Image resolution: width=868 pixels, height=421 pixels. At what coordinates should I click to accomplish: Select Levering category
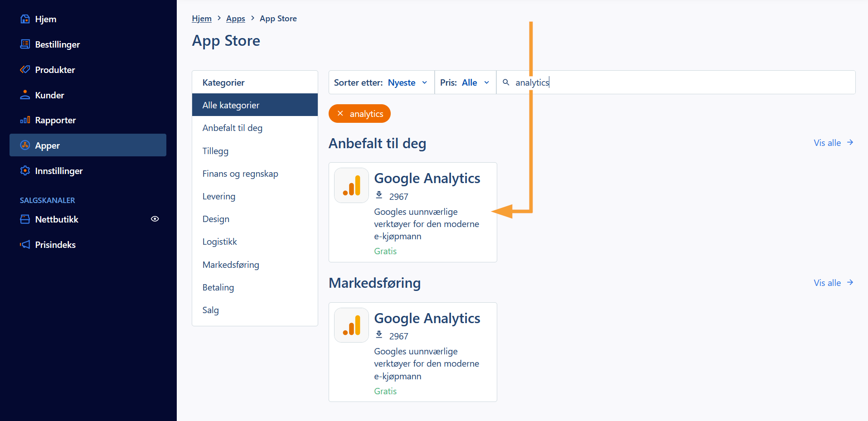tap(255, 196)
